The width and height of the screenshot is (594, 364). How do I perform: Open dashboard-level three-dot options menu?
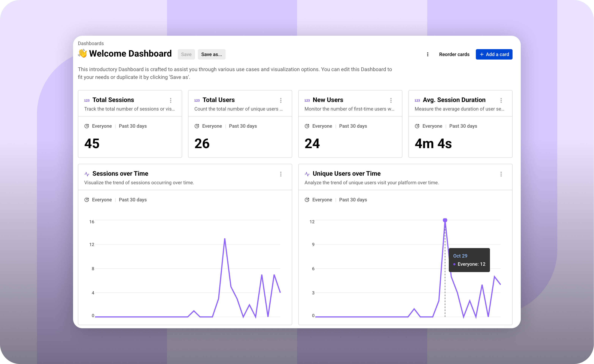point(428,54)
